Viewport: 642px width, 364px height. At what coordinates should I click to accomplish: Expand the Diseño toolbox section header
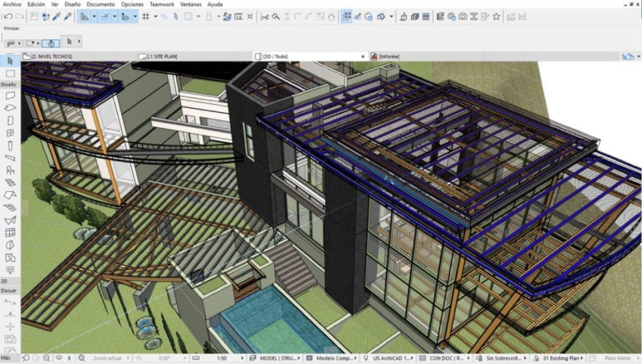click(9, 85)
